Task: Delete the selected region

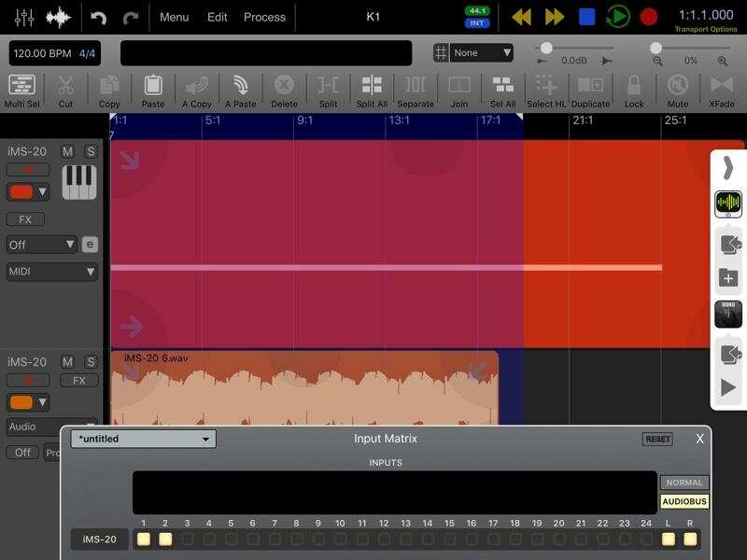Action: (284, 91)
